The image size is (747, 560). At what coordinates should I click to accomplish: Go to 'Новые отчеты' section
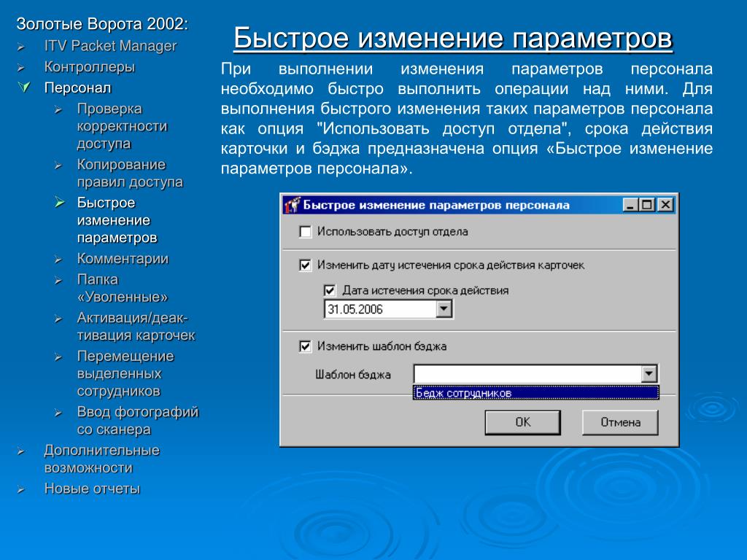pyautogui.click(x=92, y=489)
